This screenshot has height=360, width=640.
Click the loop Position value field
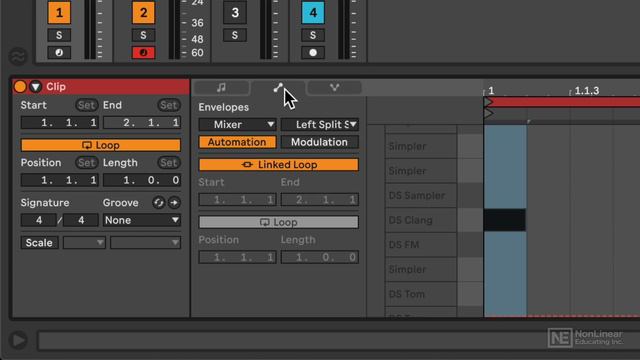(60, 180)
